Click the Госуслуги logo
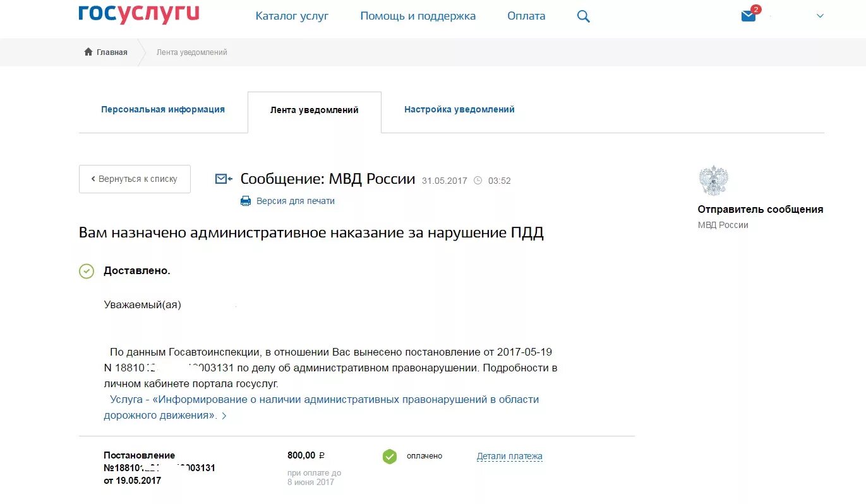The width and height of the screenshot is (866, 504). 139,15
